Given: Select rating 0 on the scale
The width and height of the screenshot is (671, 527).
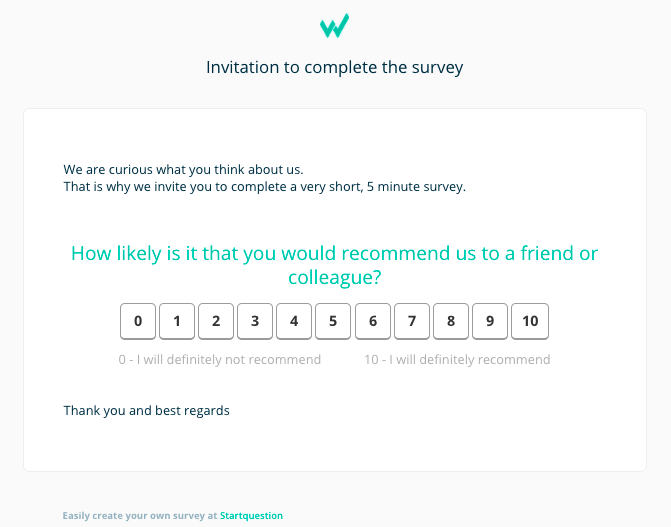Looking at the screenshot, I should pyautogui.click(x=138, y=321).
